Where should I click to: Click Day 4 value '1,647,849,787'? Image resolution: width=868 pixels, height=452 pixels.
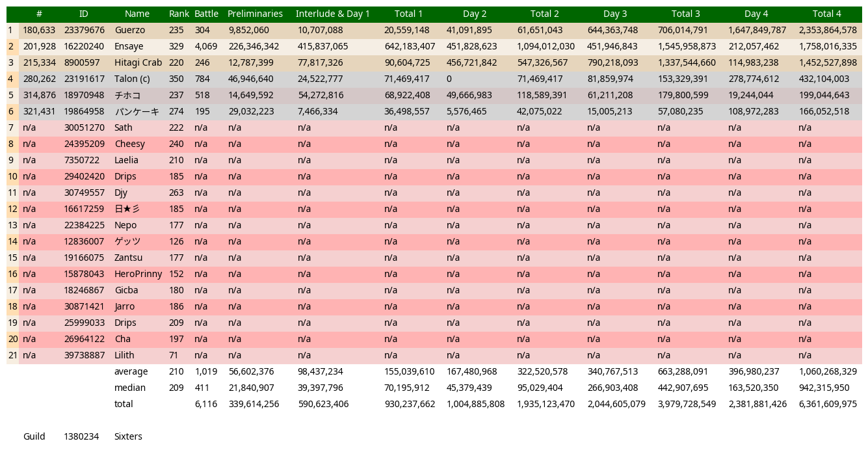757,30
